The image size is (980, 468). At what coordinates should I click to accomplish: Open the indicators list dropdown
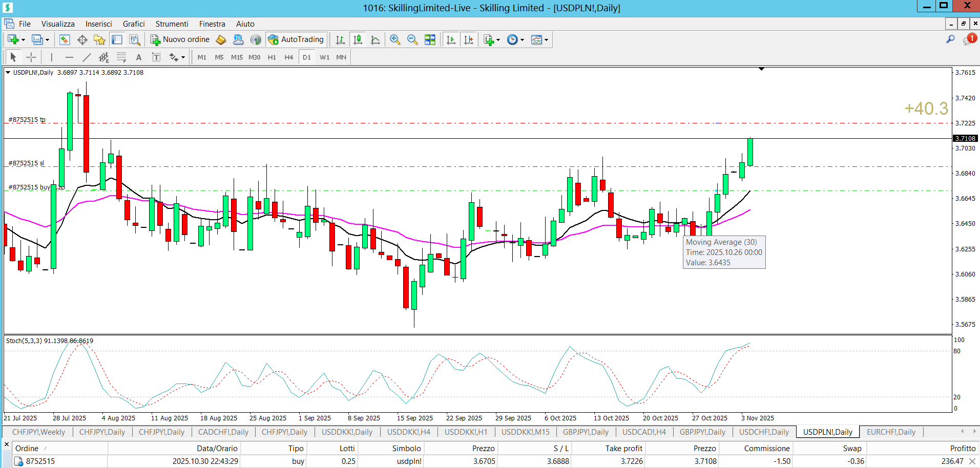498,40
